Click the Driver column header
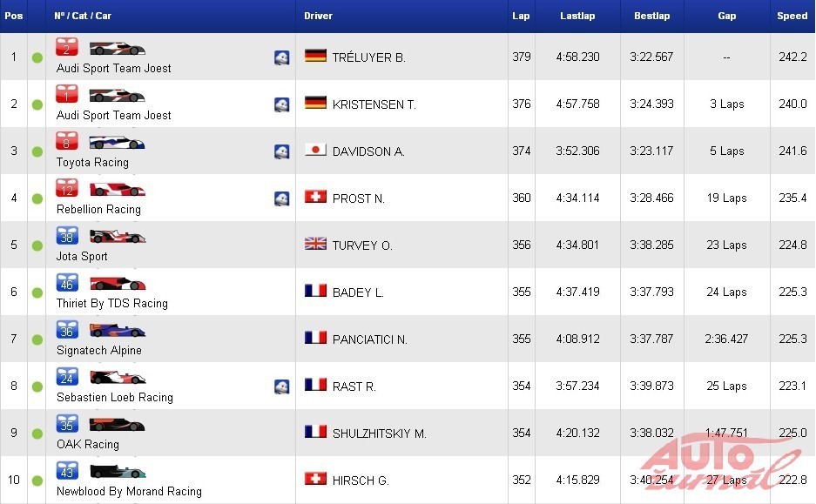Image resolution: width=816 pixels, height=504 pixels. tap(319, 16)
